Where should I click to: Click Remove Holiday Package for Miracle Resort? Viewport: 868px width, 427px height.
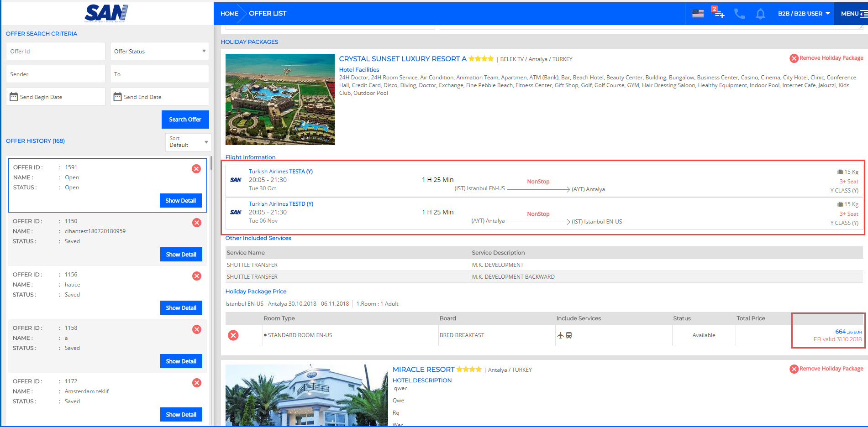click(x=831, y=369)
